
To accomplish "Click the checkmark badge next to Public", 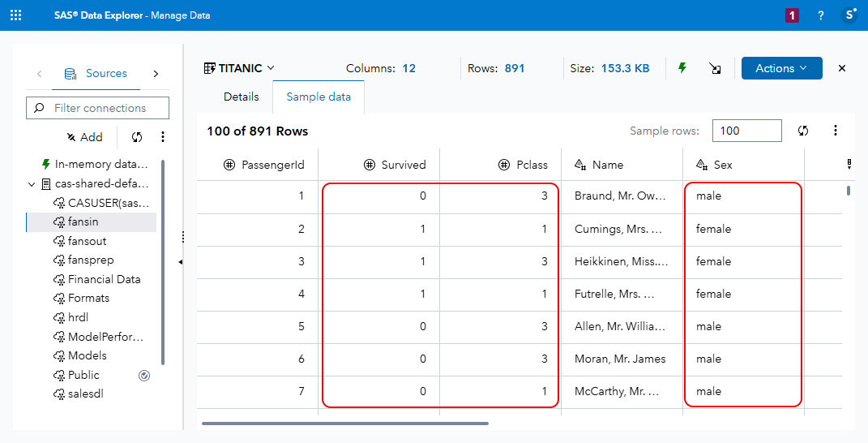I will coord(144,376).
